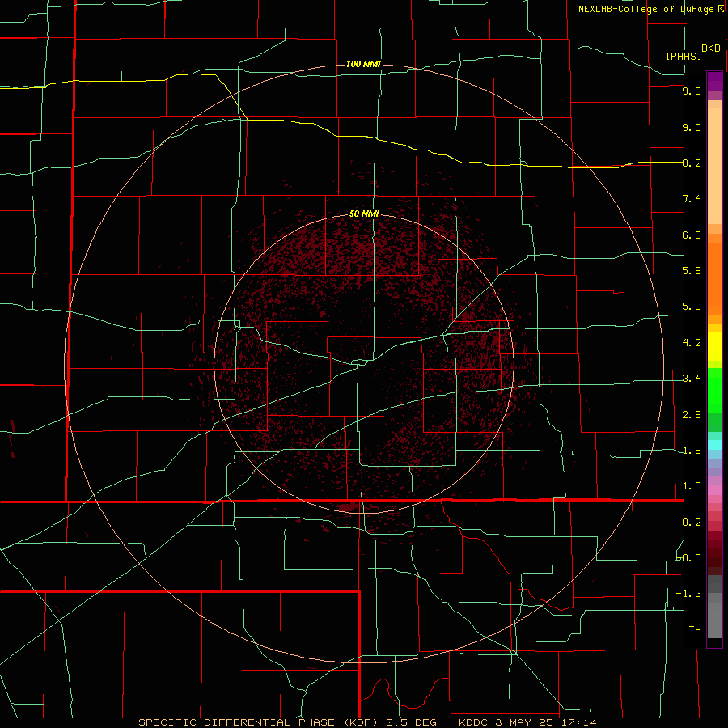Viewport: 728px width, 728px height.
Task: Click the 4.2 value on the scale
Action: click(692, 343)
